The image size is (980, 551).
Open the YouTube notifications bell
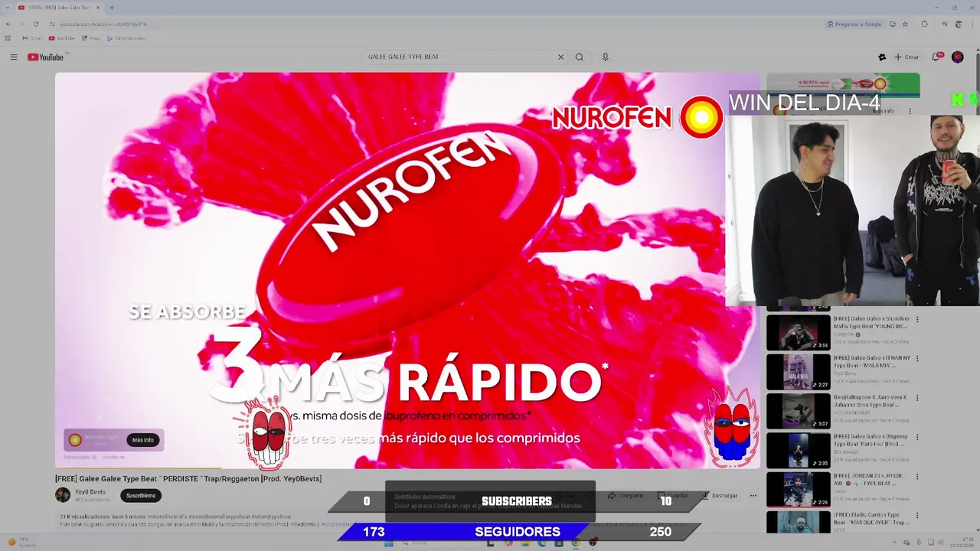coord(936,57)
